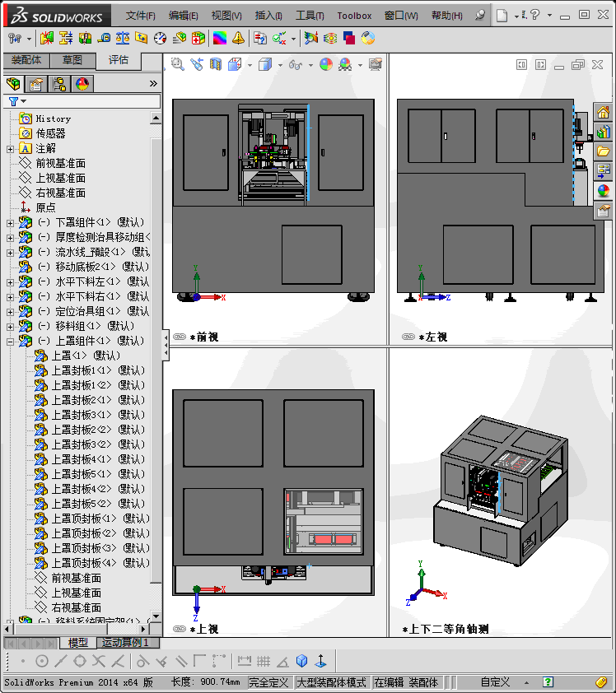Toggle the Section View tool
The height and width of the screenshot is (693, 616).
coord(216,65)
